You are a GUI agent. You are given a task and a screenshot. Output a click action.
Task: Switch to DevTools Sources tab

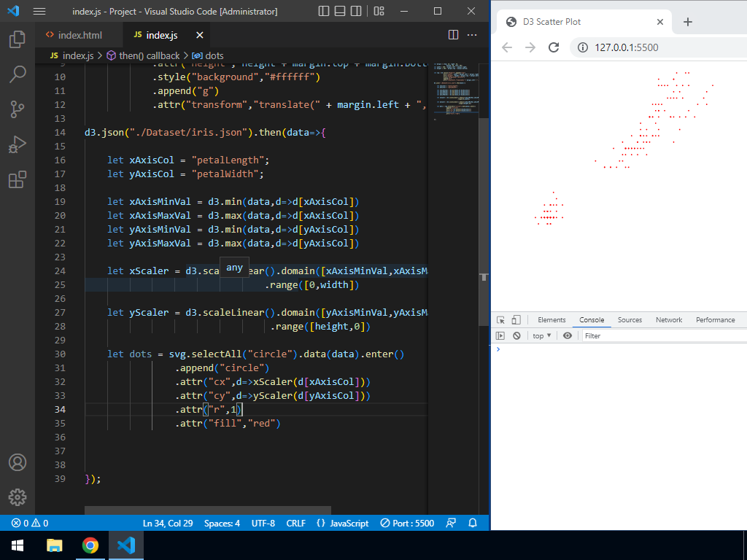tap(630, 320)
